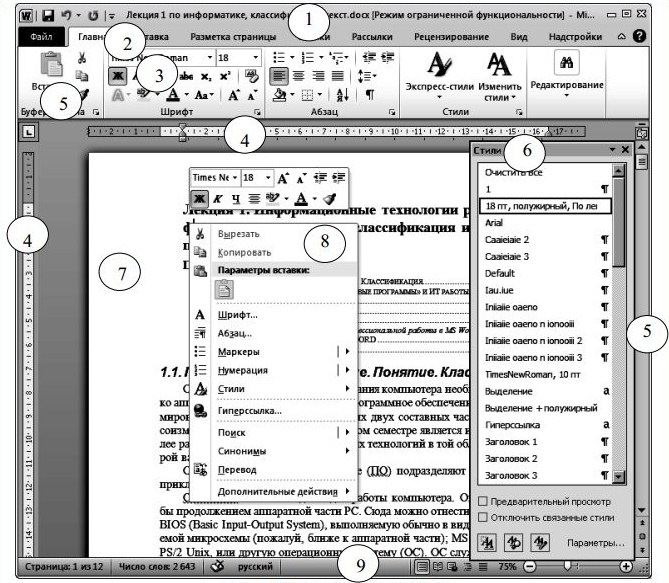Check the Предварительный просмотр checkbox

483,501
